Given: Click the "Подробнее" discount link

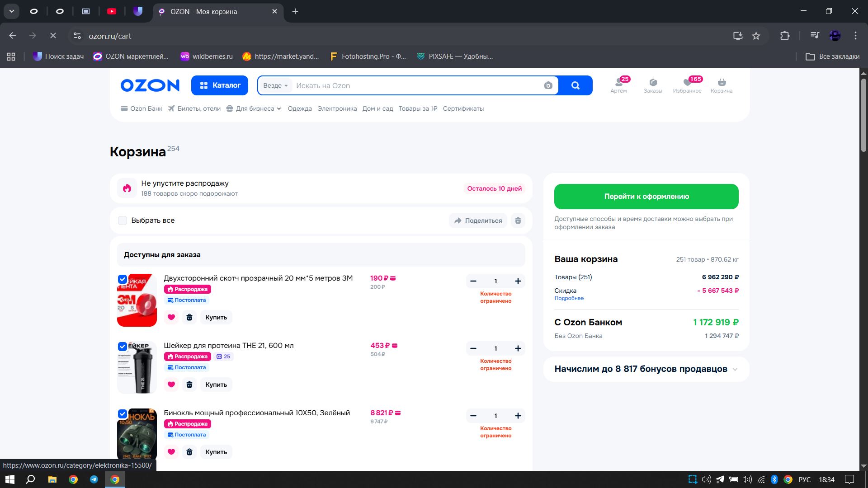Looking at the screenshot, I should (569, 298).
